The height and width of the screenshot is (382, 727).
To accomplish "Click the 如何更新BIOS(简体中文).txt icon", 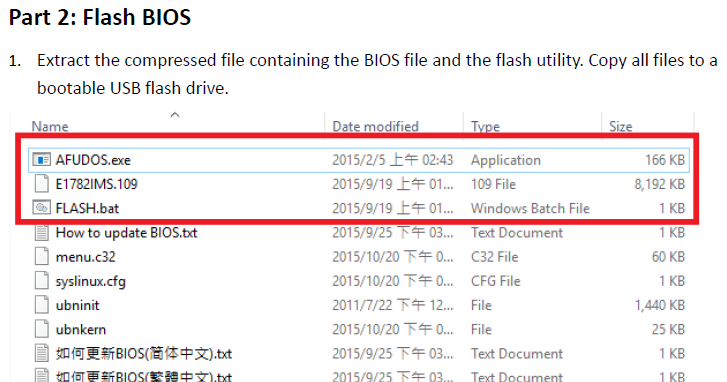I will point(41,353).
